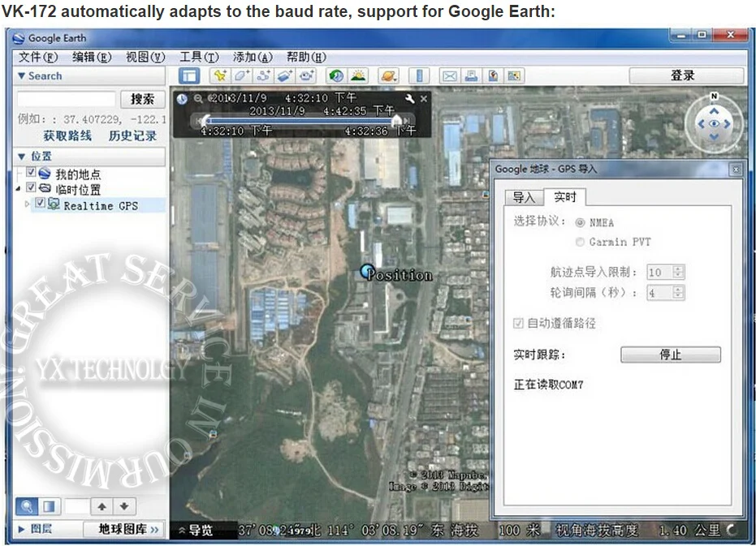Viewport: 756px width, 546px height.
Task: Open the ruler tool
Action: (419, 75)
